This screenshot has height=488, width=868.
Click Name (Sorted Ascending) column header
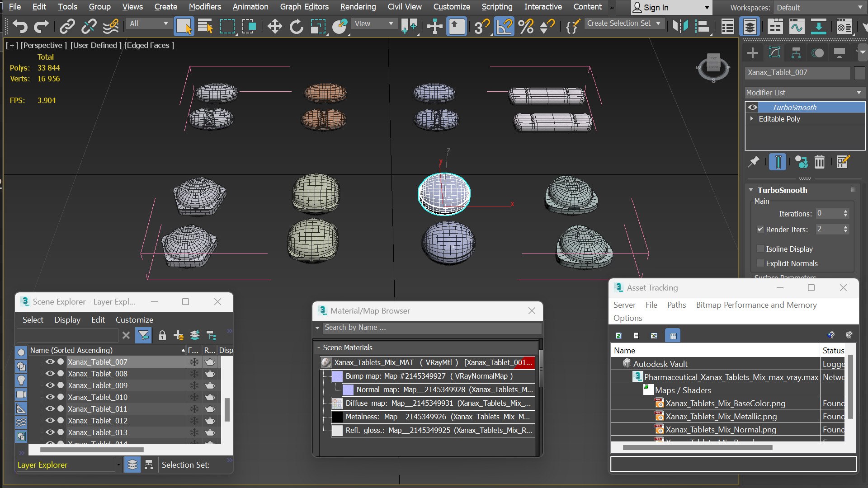click(x=108, y=350)
